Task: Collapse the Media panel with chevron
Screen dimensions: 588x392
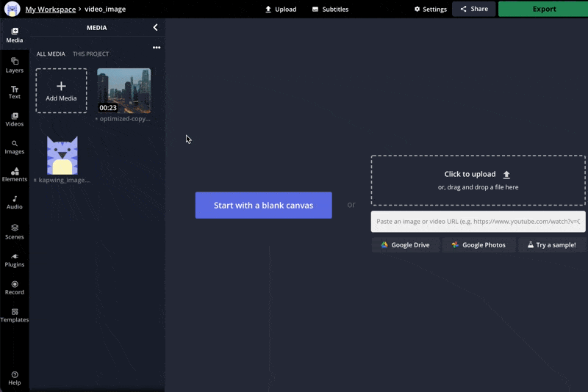Action: click(155, 28)
